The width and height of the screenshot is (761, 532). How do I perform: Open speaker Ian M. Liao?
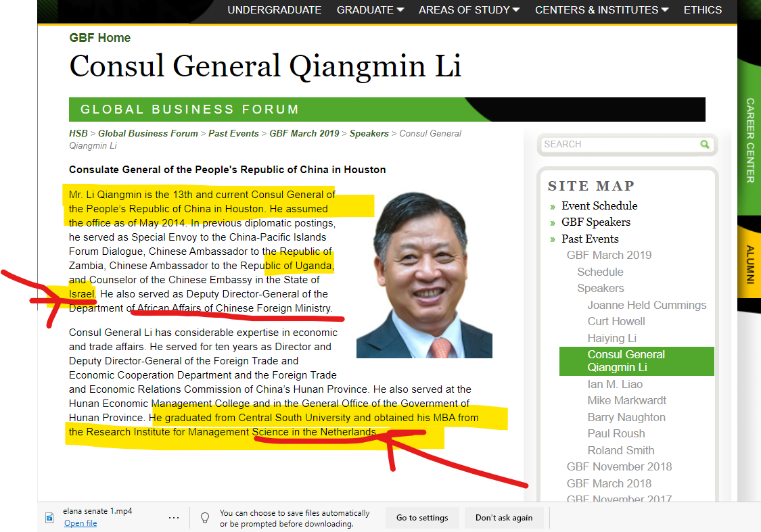615,385
